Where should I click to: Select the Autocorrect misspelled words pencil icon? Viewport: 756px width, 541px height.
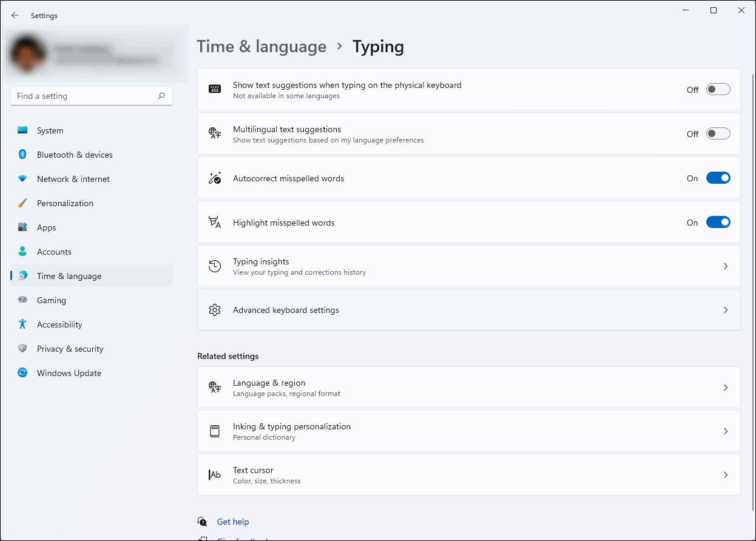tap(215, 178)
